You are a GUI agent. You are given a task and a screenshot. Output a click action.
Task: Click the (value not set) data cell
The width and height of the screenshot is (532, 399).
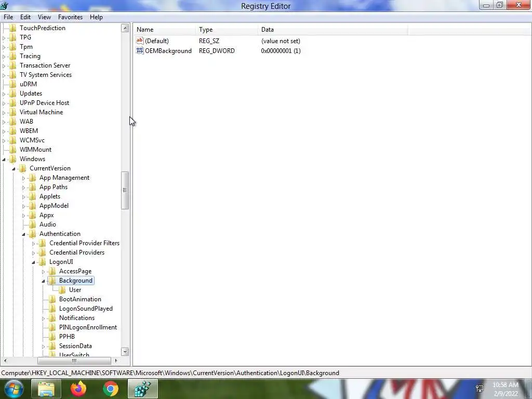tap(281, 41)
